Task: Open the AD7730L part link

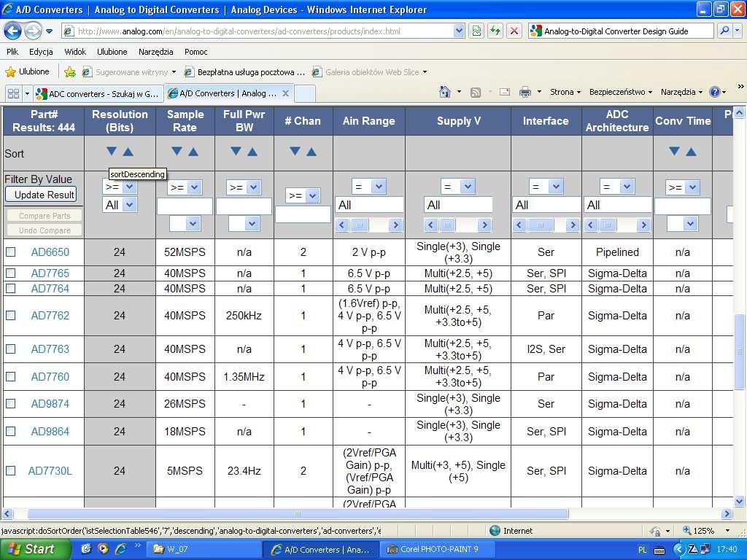Action: pos(50,471)
